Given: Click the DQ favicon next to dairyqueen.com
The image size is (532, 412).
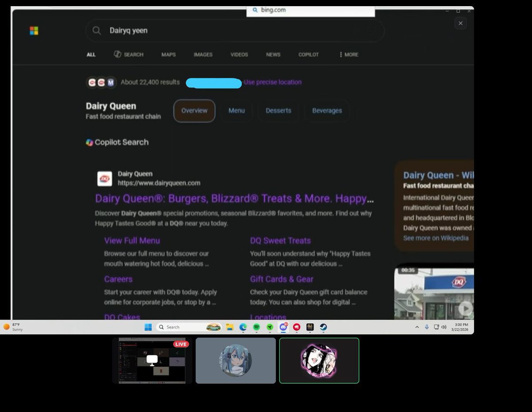Looking at the screenshot, I should coord(105,179).
